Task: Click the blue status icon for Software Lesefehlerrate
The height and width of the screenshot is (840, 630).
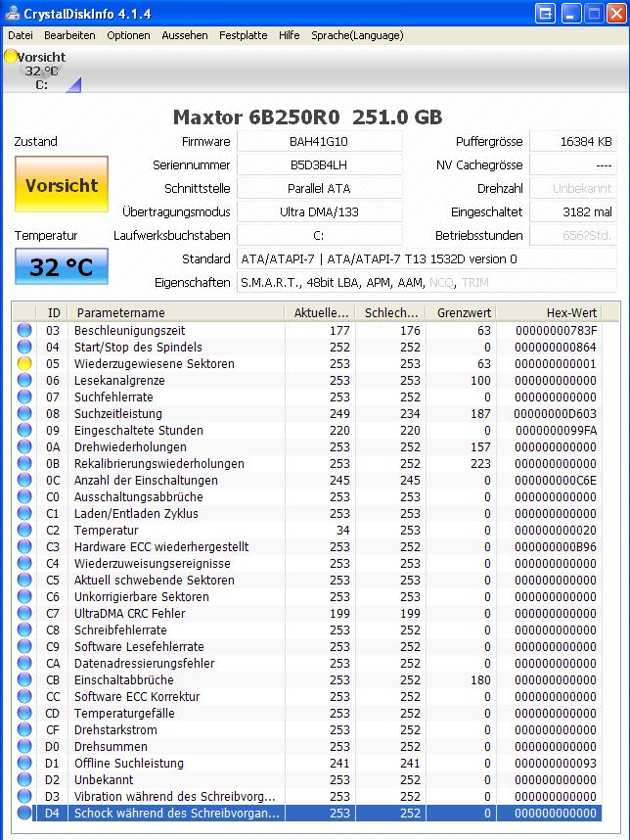Action: point(24,646)
